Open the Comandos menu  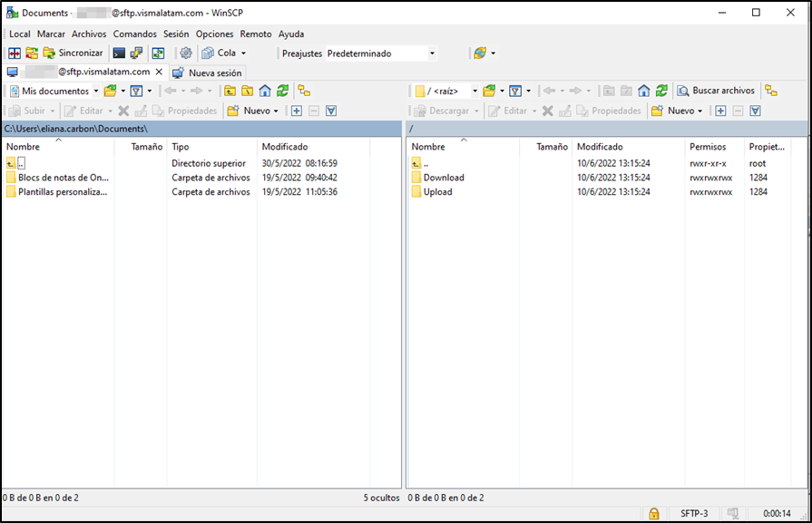pos(134,34)
